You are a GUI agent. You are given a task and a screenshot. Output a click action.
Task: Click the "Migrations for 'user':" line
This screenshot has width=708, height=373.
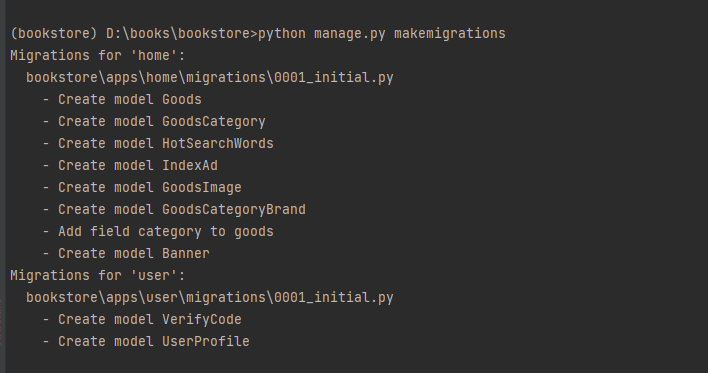98,275
